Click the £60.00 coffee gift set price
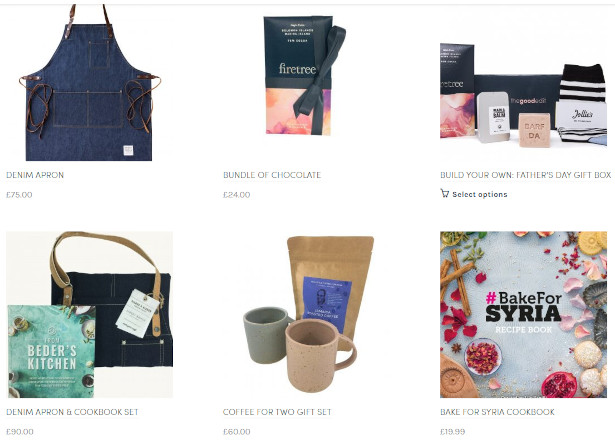 point(237,431)
